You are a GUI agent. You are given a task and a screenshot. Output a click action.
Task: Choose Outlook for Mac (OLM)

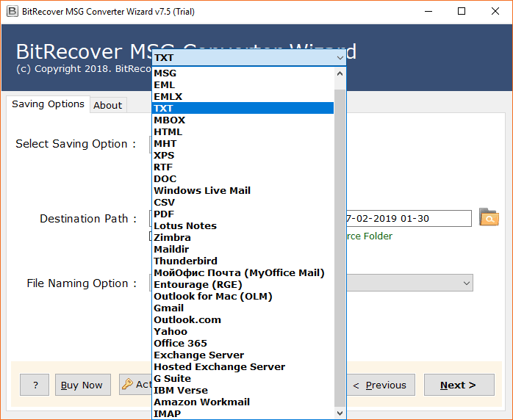[243, 297]
